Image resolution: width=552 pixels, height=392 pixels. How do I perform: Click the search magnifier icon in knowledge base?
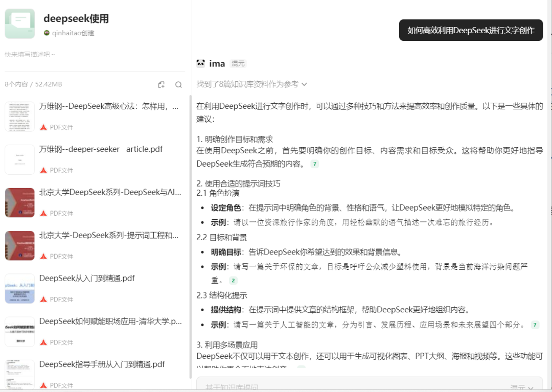[178, 84]
